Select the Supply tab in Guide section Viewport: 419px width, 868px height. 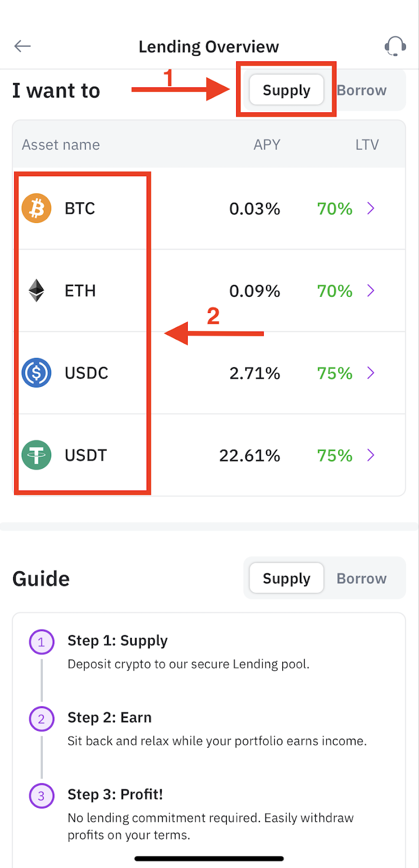[x=286, y=578]
